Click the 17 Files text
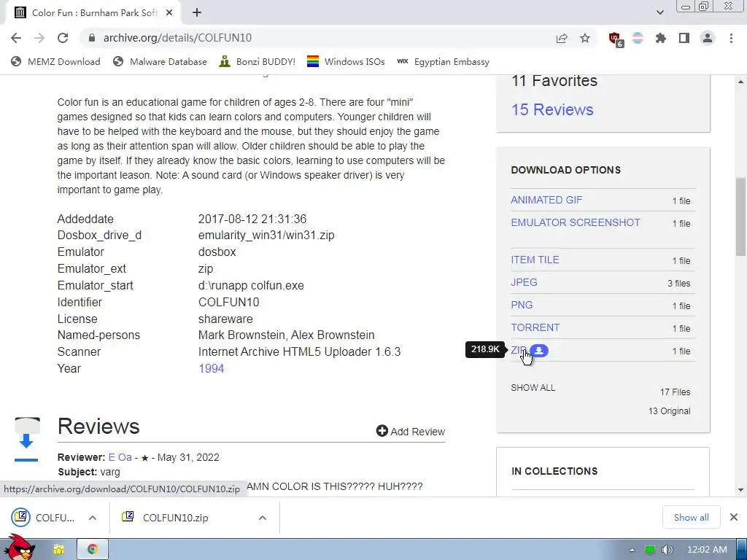Screen dimensions: 747x560 coord(675,392)
